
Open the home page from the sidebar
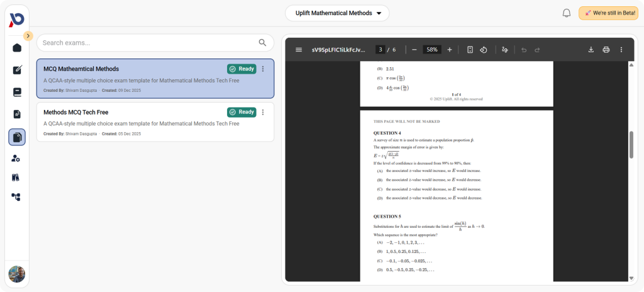tap(17, 48)
